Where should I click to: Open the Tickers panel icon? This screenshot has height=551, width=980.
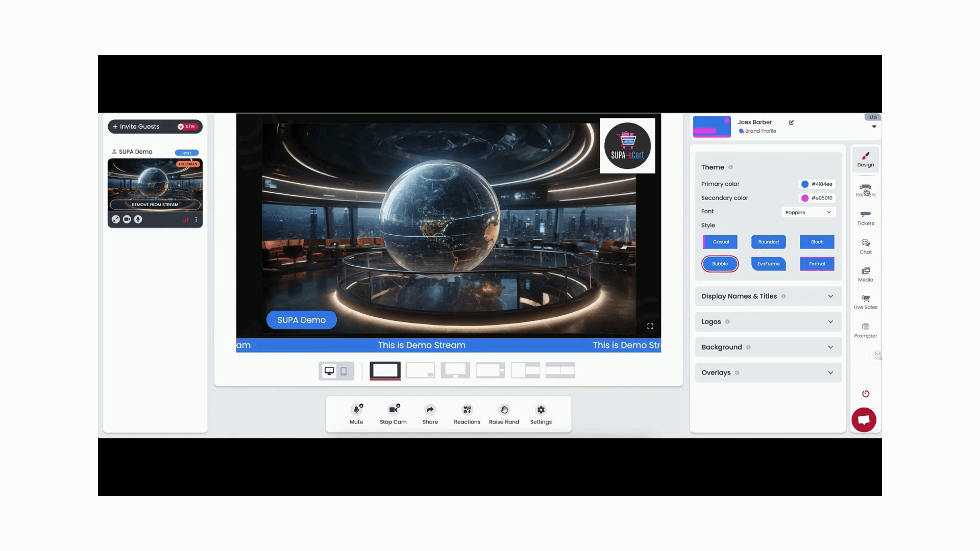[x=865, y=217]
